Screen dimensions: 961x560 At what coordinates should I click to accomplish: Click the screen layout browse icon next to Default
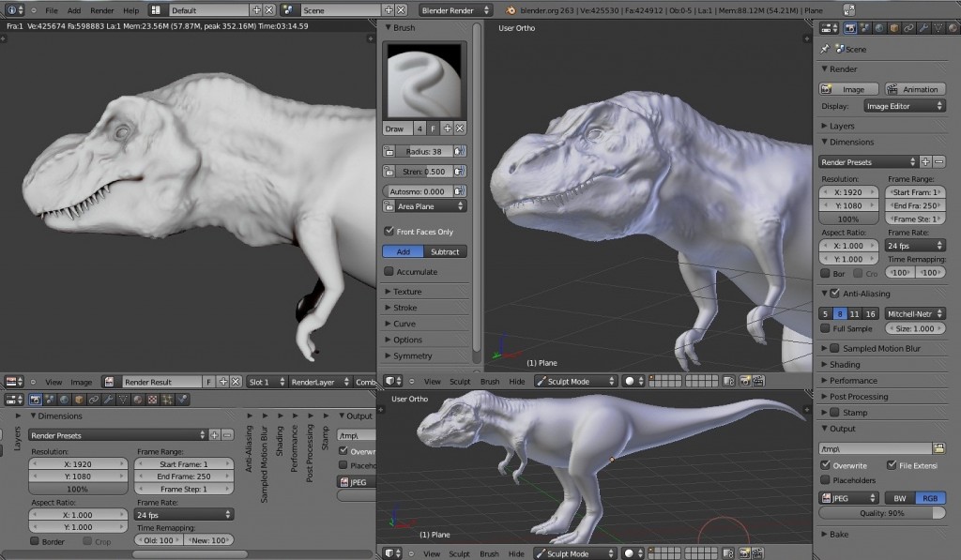(x=155, y=10)
